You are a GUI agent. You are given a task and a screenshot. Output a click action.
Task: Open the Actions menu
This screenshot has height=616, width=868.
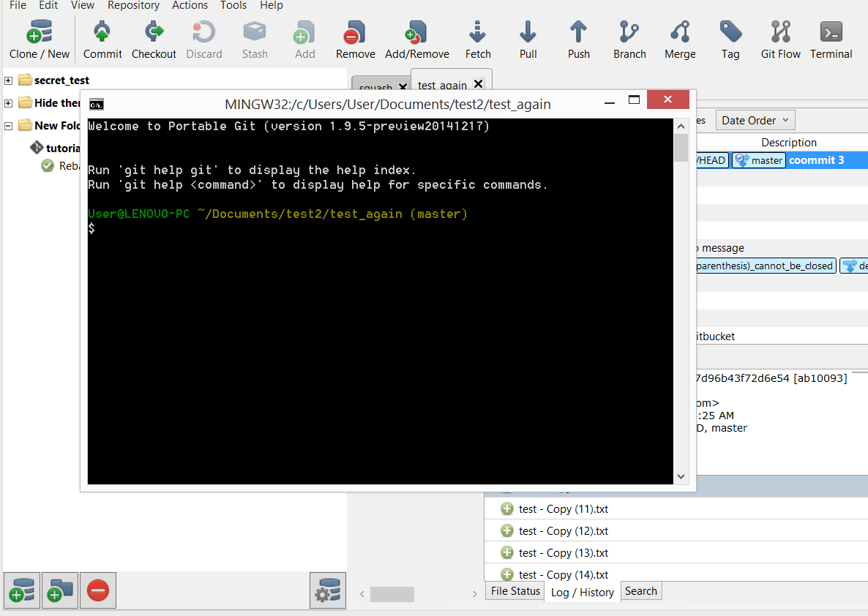point(190,5)
